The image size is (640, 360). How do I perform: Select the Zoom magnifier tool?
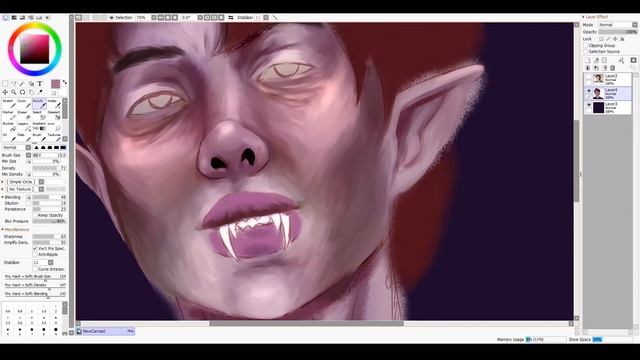(x=14, y=92)
